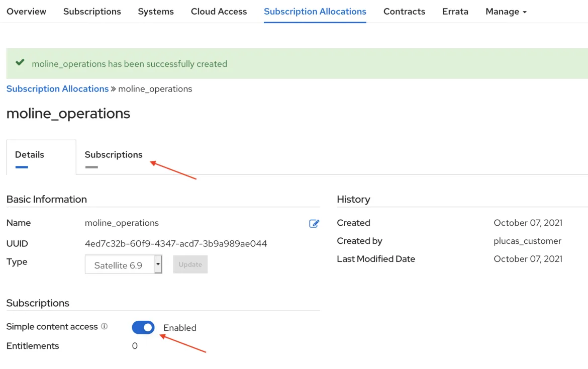This screenshot has height=369, width=588.
Task: Click the UUID value text
Action: point(176,244)
